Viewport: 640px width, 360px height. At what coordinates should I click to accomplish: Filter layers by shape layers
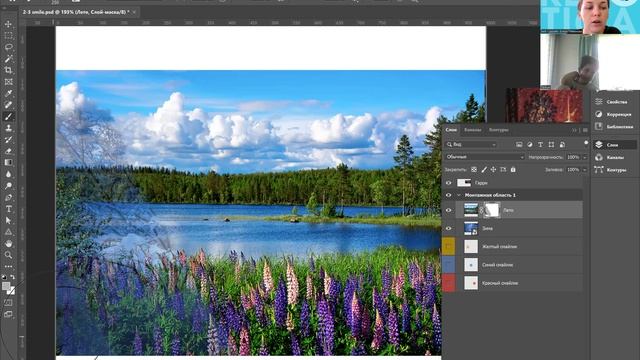(551, 144)
